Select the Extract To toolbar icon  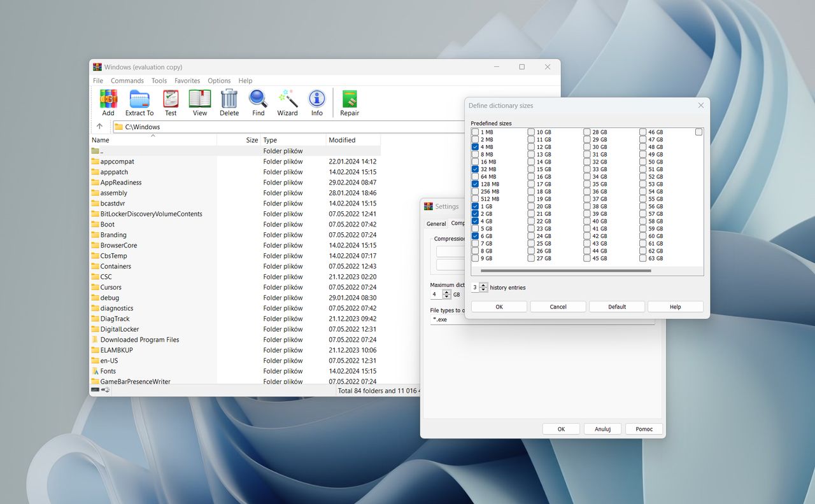coord(139,101)
